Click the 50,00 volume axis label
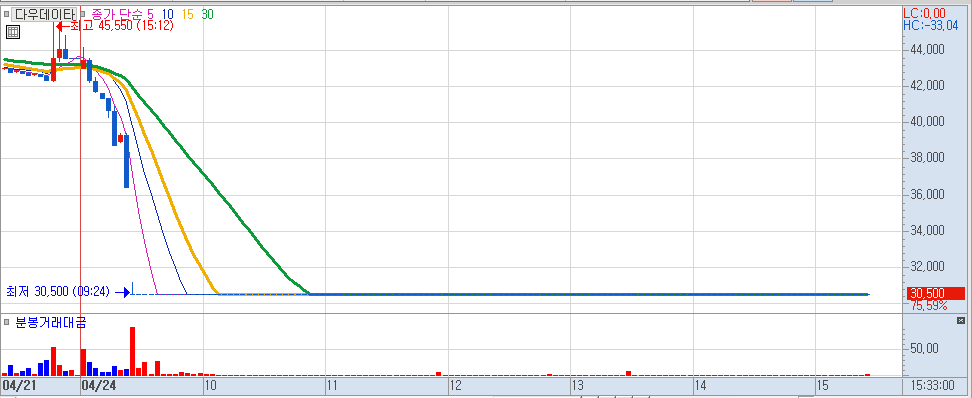Image resolution: width=972 pixels, height=398 pixels. (924, 349)
